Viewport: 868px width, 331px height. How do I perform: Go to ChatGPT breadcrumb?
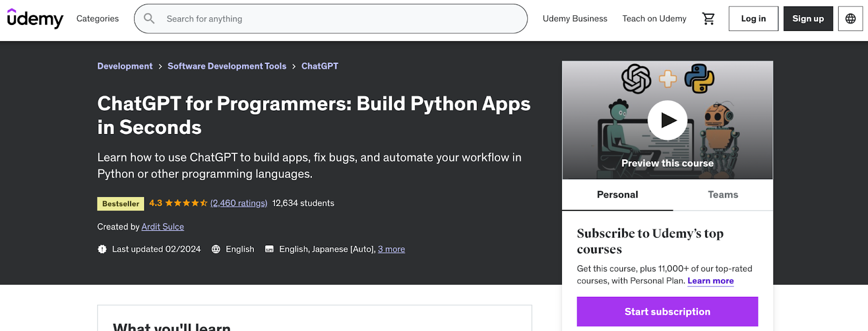pos(320,66)
